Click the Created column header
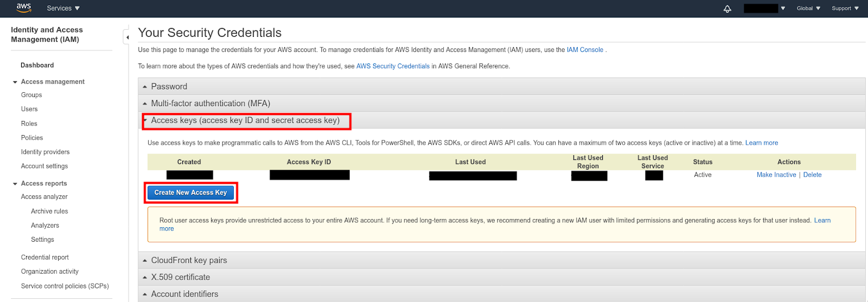Screen dimensions: 868x302 pos(189,162)
